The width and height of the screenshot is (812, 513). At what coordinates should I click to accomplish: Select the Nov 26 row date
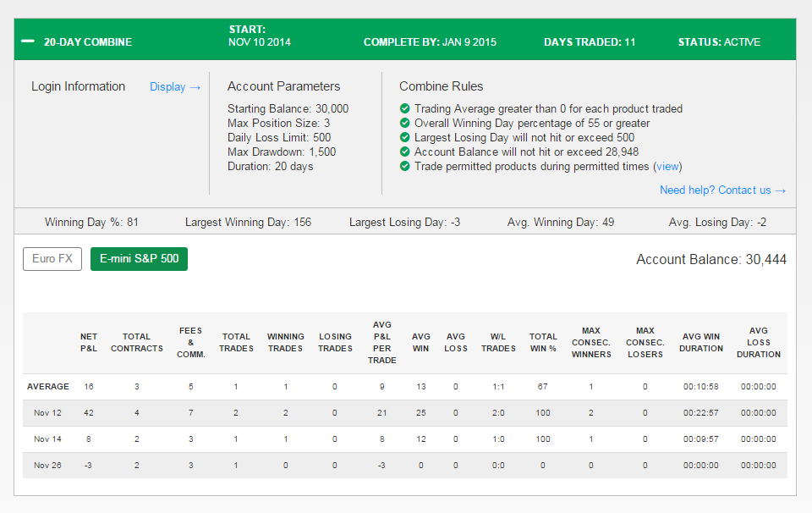point(47,466)
